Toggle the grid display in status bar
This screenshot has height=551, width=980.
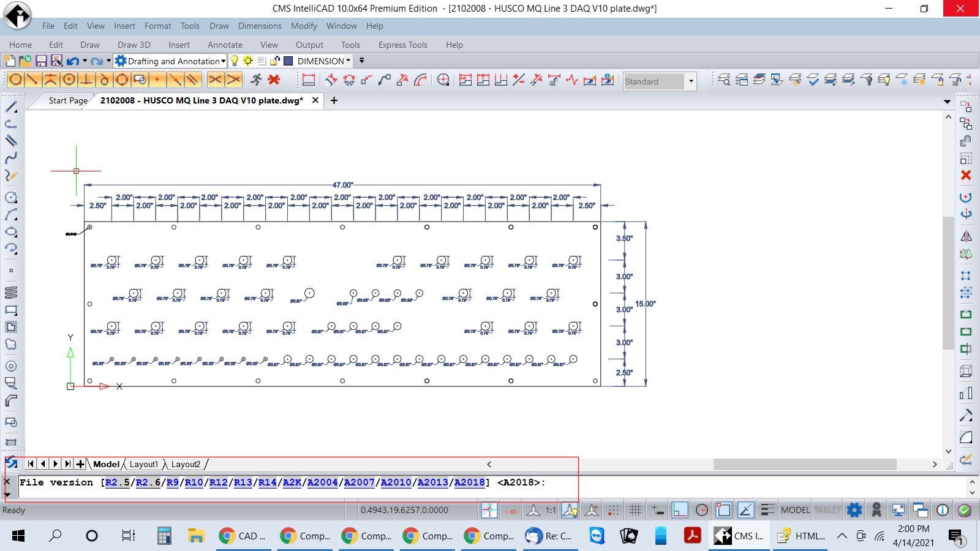coord(635,510)
